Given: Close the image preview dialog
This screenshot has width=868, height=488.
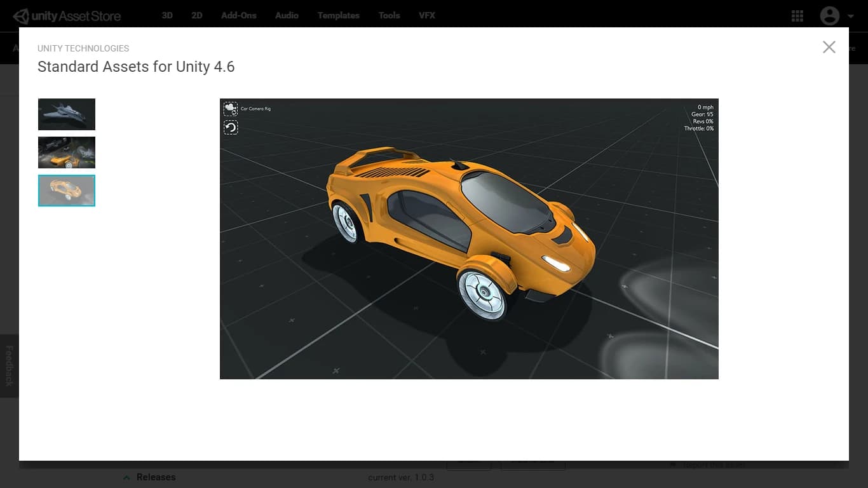Looking at the screenshot, I should pos(829,47).
